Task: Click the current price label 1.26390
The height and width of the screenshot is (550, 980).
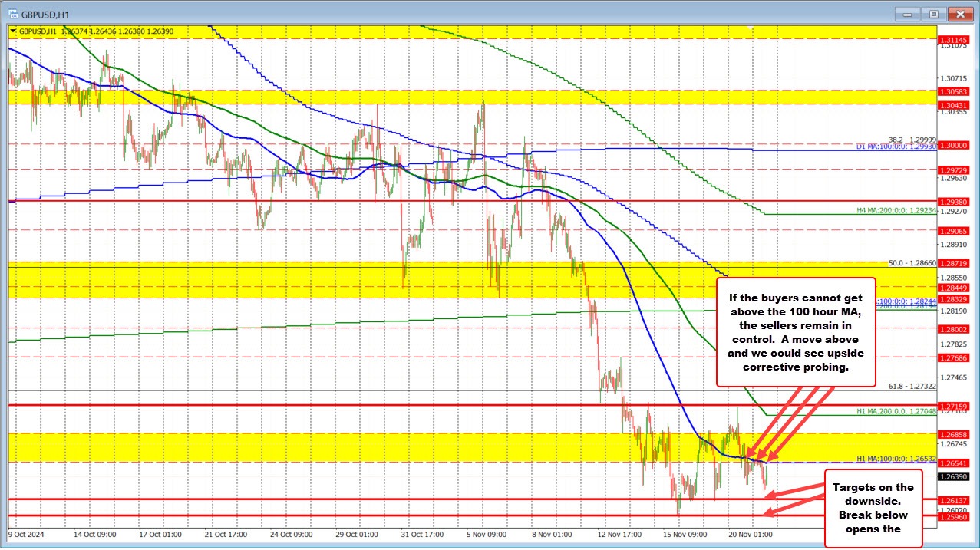Action: (955, 476)
